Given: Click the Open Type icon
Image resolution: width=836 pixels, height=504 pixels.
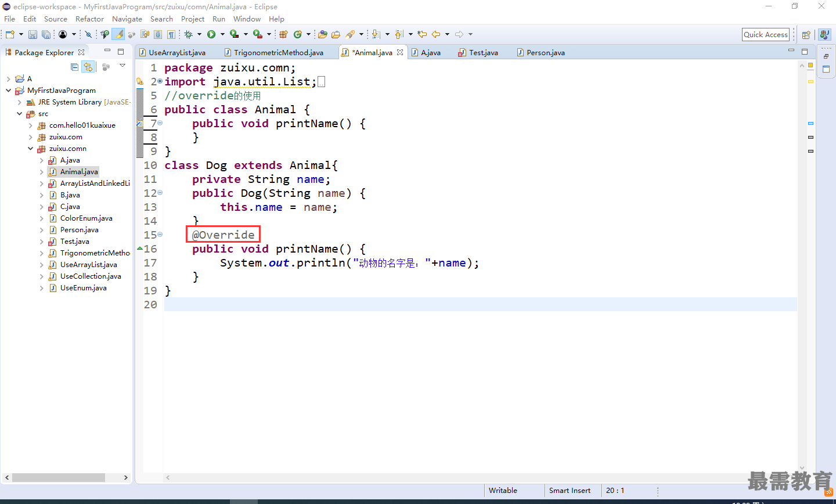Looking at the screenshot, I should tap(323, 35).
